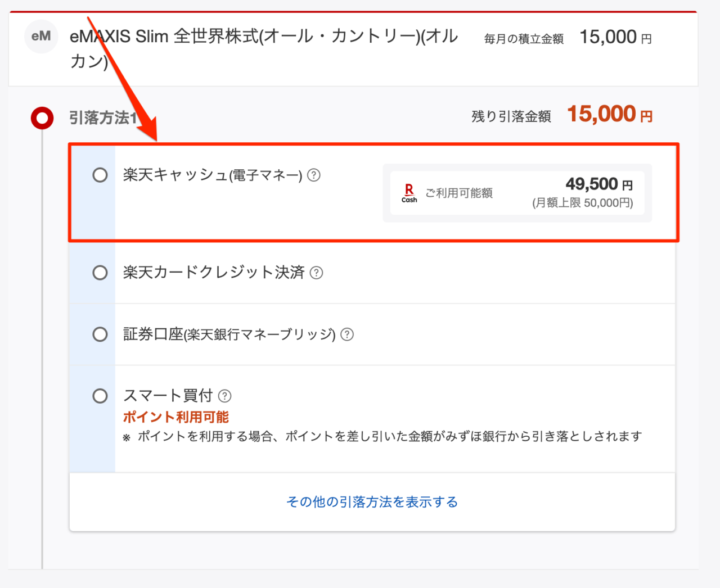Pick the スマート買付 radio button
This screenshot has height=588, width=720.
pyautogui.click(x=100, y=396)
